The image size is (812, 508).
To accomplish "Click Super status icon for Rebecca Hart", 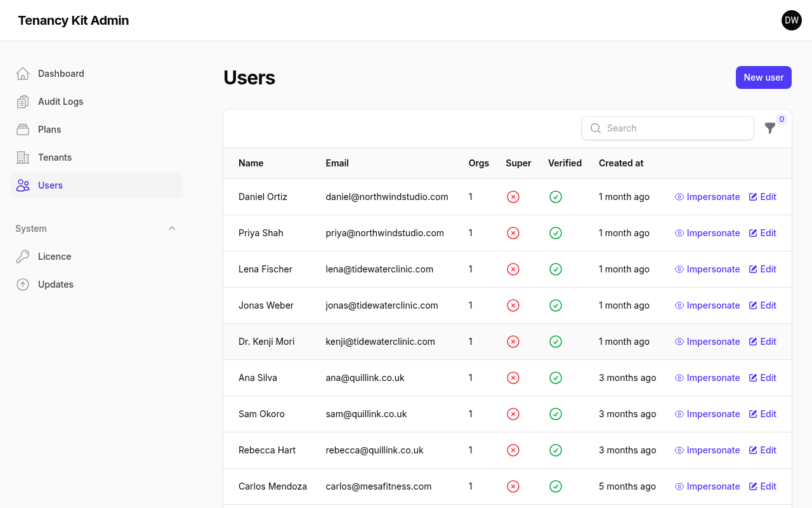I will point(513,450).
